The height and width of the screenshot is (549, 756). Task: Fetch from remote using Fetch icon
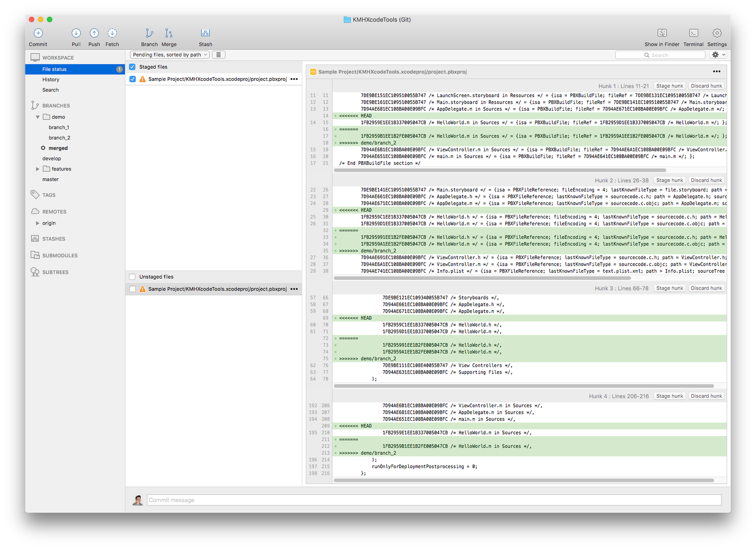coord(112,33)
